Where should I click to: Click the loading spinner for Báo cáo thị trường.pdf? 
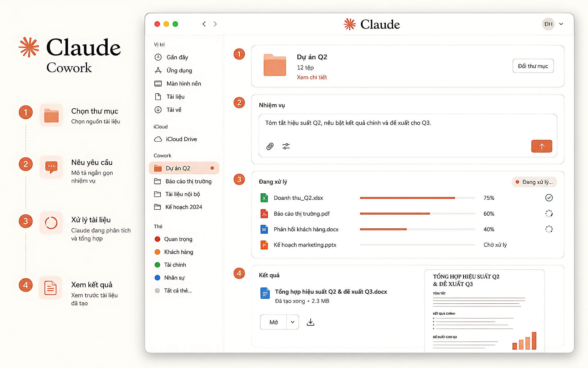pyautogui.click(x=549, y=213)
